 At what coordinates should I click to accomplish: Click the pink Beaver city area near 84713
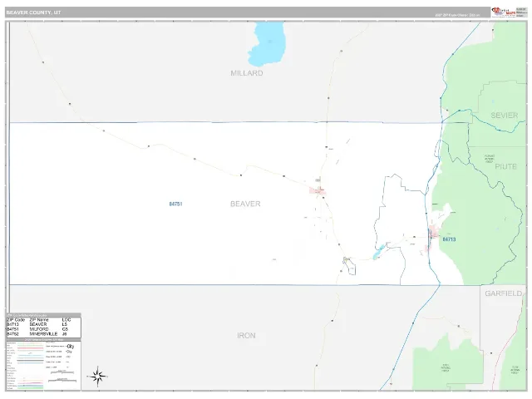coord(433,233)
